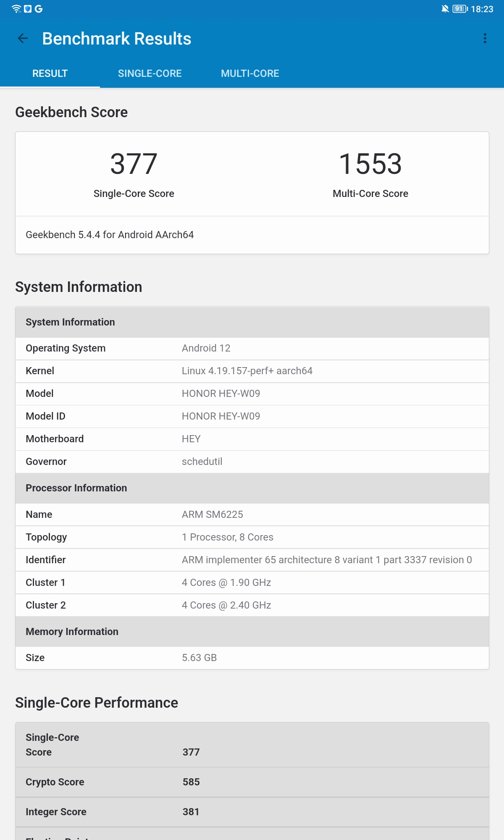This screenshot has height=840, width=504.
Task: Tap the Android 12 value
Action: (x=206, y=348)
